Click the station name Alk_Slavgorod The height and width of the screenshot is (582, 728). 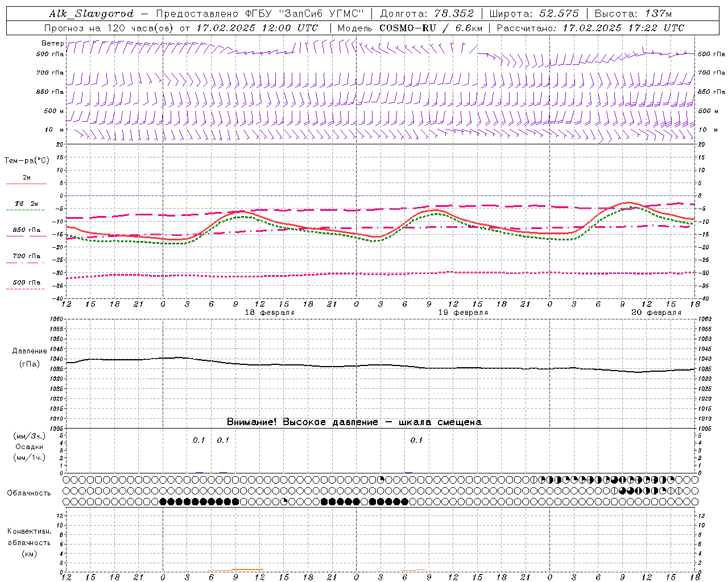click(91, 14)
